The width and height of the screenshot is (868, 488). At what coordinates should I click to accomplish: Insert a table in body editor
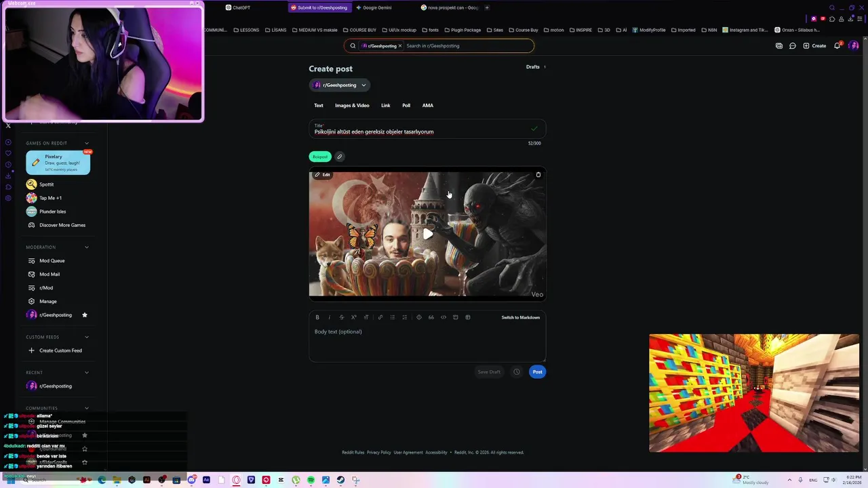[467, 317]
